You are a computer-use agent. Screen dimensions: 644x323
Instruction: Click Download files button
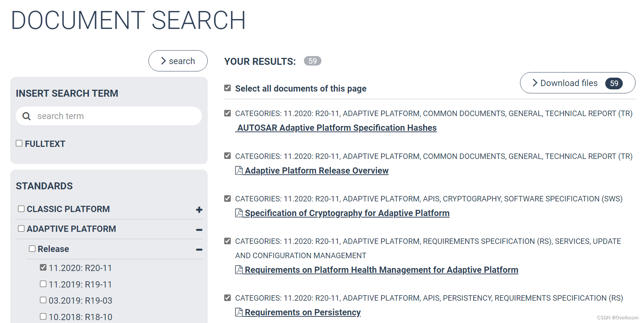coord(577,83)
